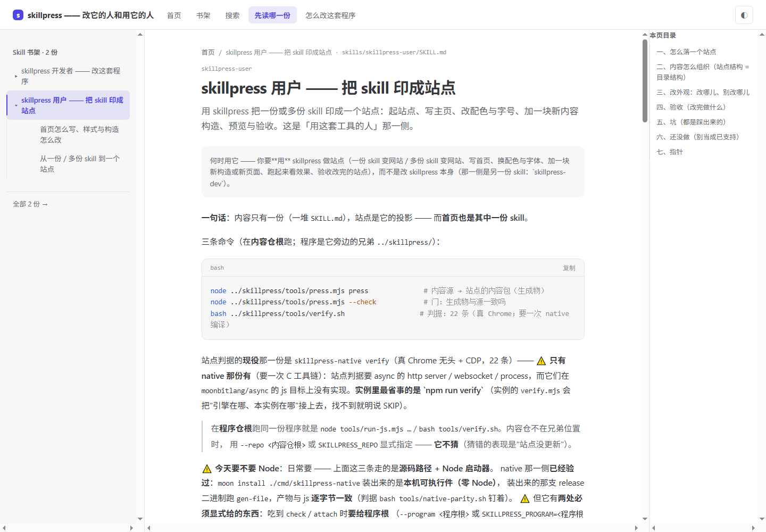
Task: Jump to 三、改外观 section
Action: 703,92
